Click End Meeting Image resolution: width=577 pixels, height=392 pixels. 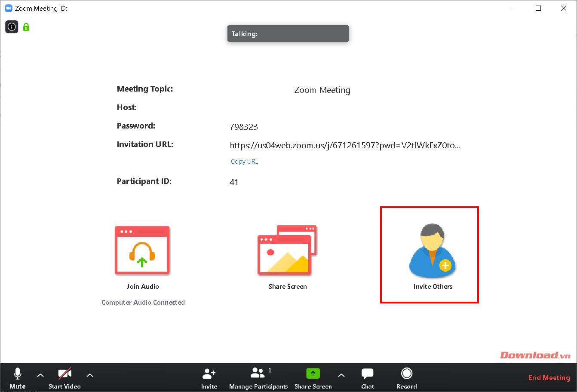(549, 378)
